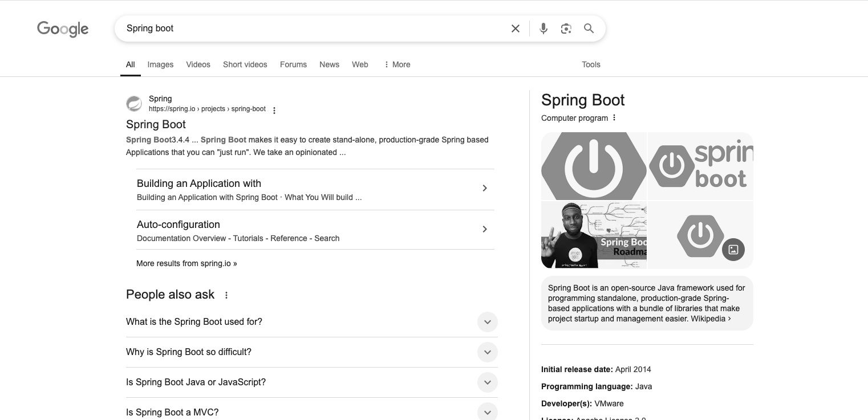Viewport: 868px width, 420px height.
Task: Expand Is Spring Boot Java or JavaScript?
Action: click(312, 382)
